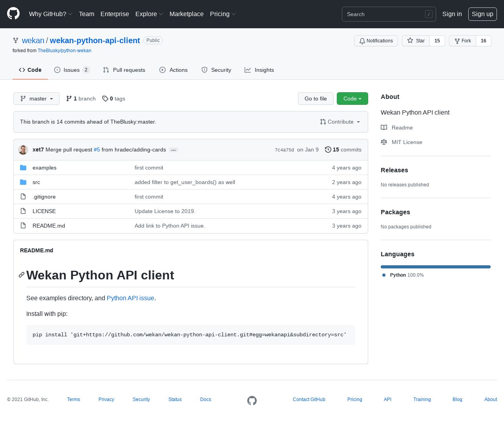Viewport: 504px width, 425px height.
Task: Expand commit message with ellipsis button
Action: [173, 150]
